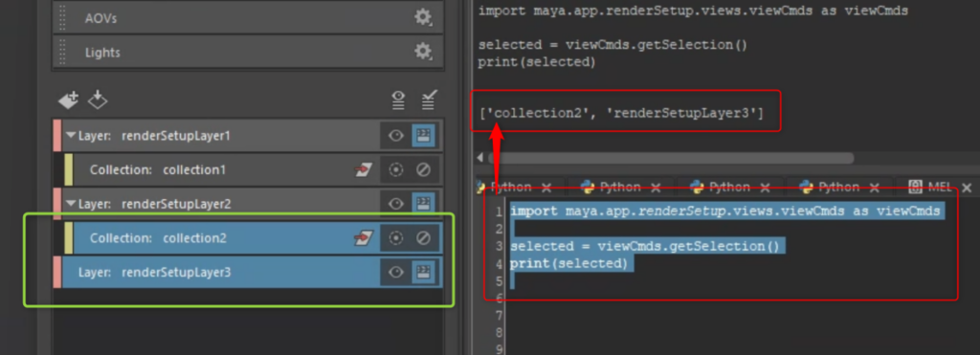Open the AOVs settings gear

tap(423, 17)
